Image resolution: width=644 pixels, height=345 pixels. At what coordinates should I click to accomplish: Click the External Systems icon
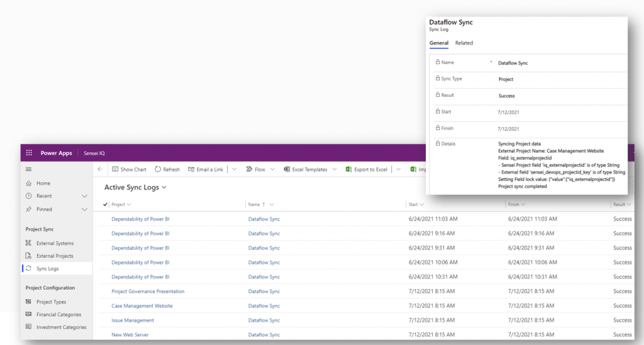pyautogui.click(x=28, y=243)
